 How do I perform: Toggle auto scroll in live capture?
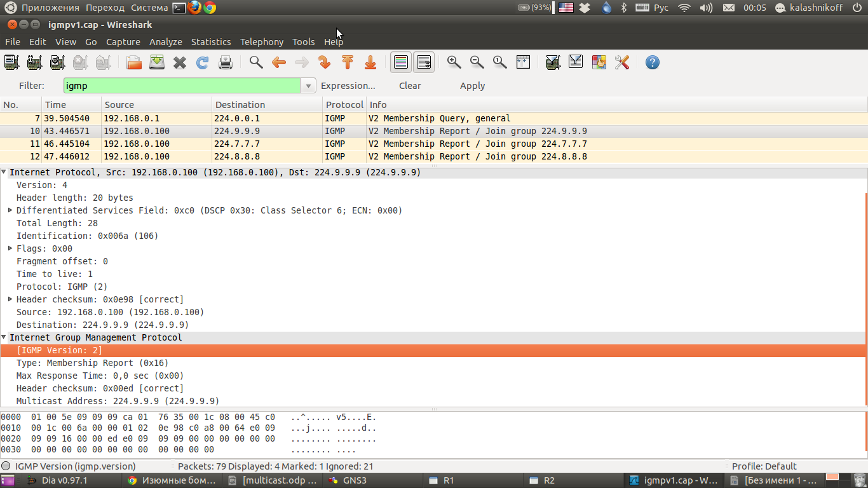(x=424, y=62)
